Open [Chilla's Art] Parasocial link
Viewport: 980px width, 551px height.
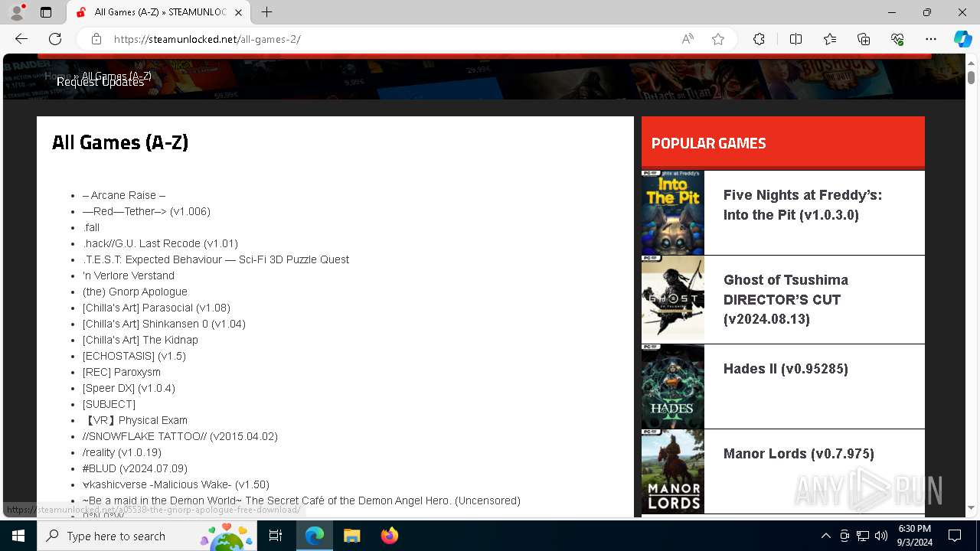coord(156,308)
